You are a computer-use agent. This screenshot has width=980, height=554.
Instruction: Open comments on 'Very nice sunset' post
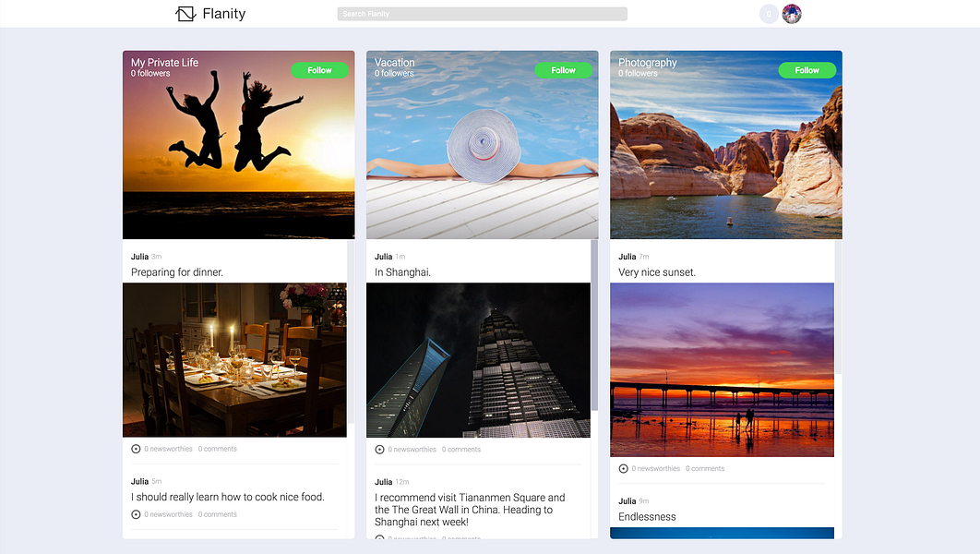tap(705, 468)
